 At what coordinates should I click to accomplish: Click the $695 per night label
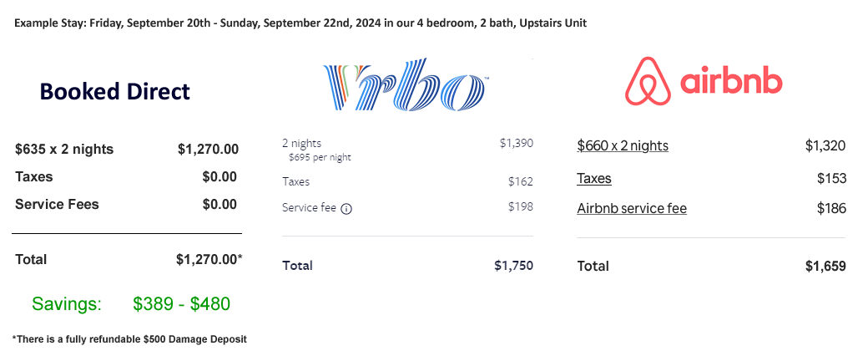point(320,157)
